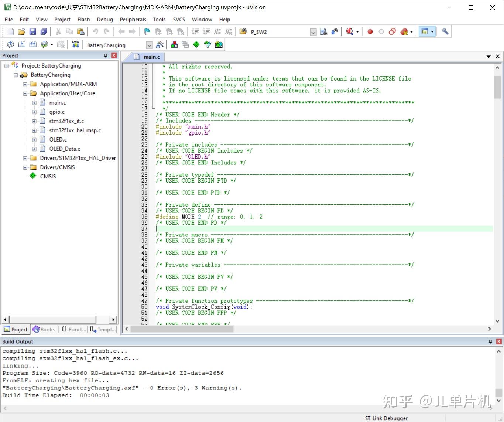Expand the Drivers/CMSIS folder
The width and height of the screenshot is (504, 422).
[25, 167]
